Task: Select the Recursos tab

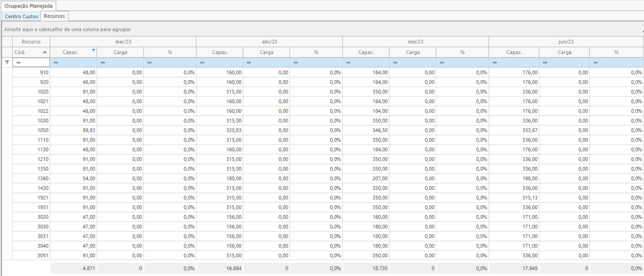Action: point(54,16)
